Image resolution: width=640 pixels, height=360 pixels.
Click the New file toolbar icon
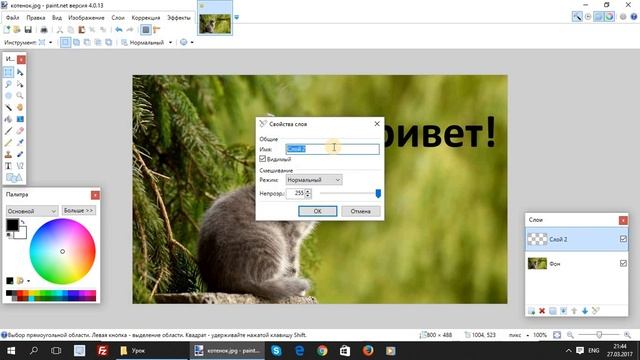(x=7, y=30)
